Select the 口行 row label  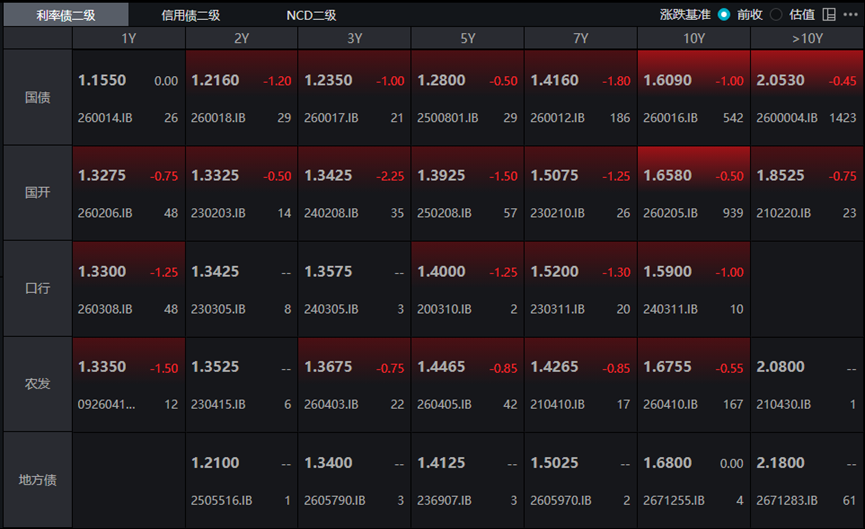point(38,288)
